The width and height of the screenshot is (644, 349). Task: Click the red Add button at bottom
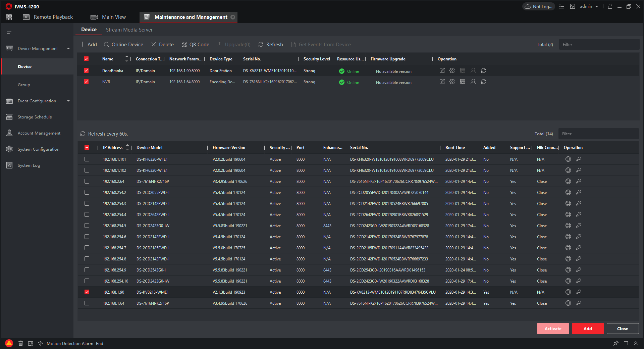(x=587, y=329)
